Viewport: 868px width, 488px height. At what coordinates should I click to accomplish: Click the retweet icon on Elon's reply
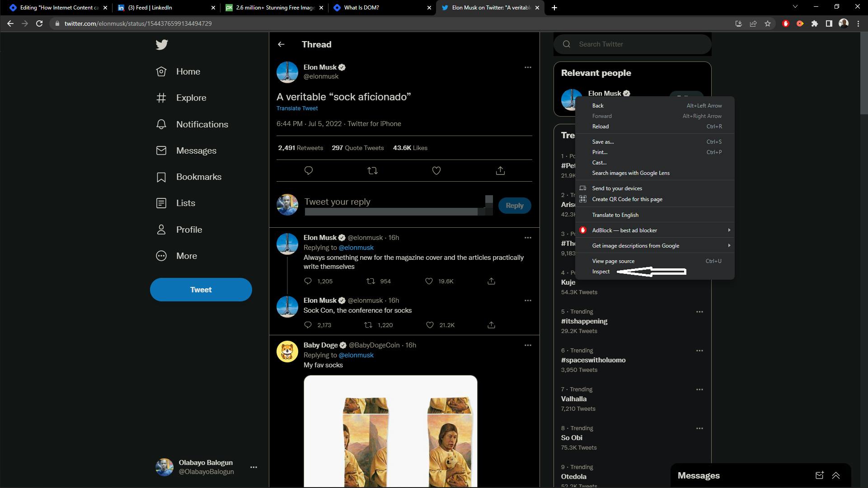click(x=369, y=281)
